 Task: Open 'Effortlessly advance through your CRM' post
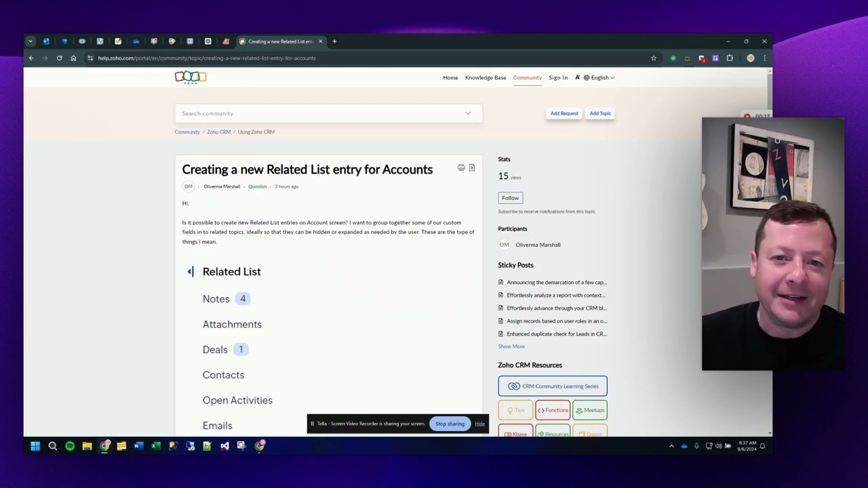[x=556, y=308]
